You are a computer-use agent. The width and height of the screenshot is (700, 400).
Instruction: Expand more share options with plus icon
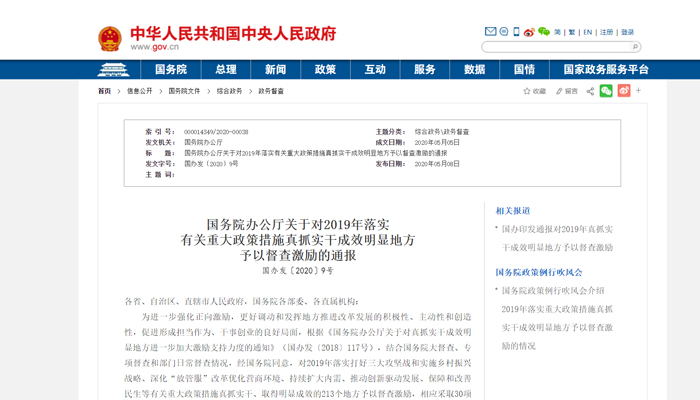(638, 91)
